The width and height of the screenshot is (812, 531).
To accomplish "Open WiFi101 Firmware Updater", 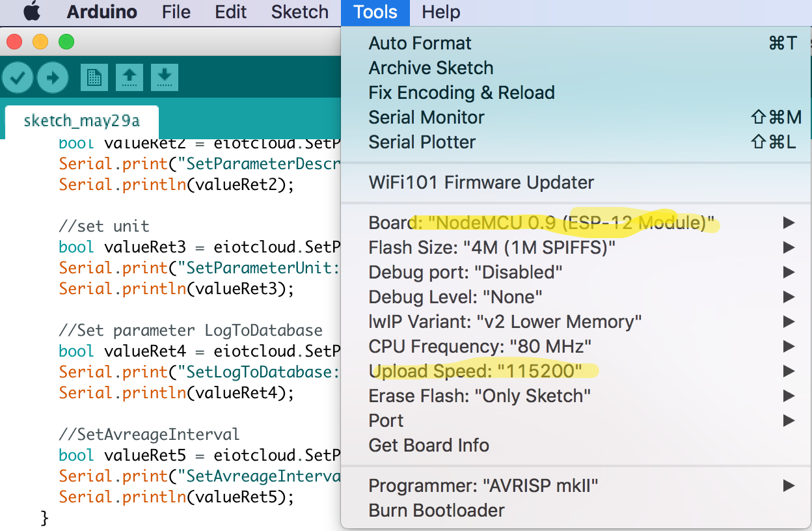I will pos(576,183).
